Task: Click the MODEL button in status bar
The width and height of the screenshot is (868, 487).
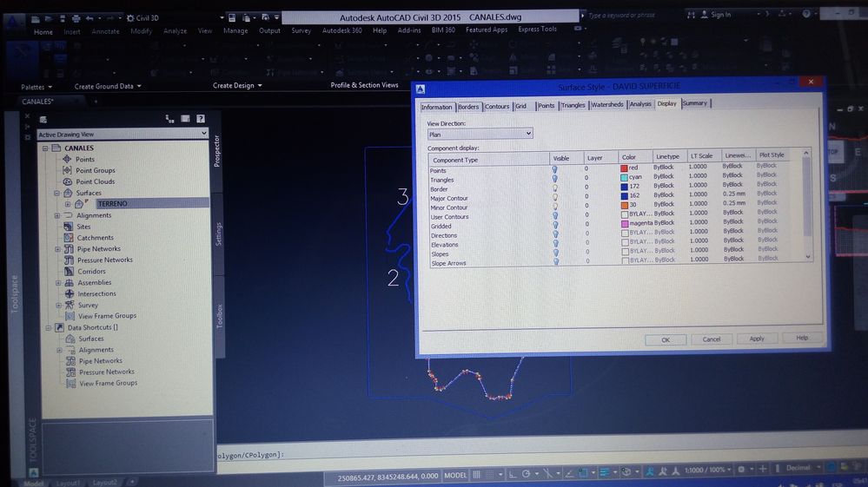Action: point(455,476)
